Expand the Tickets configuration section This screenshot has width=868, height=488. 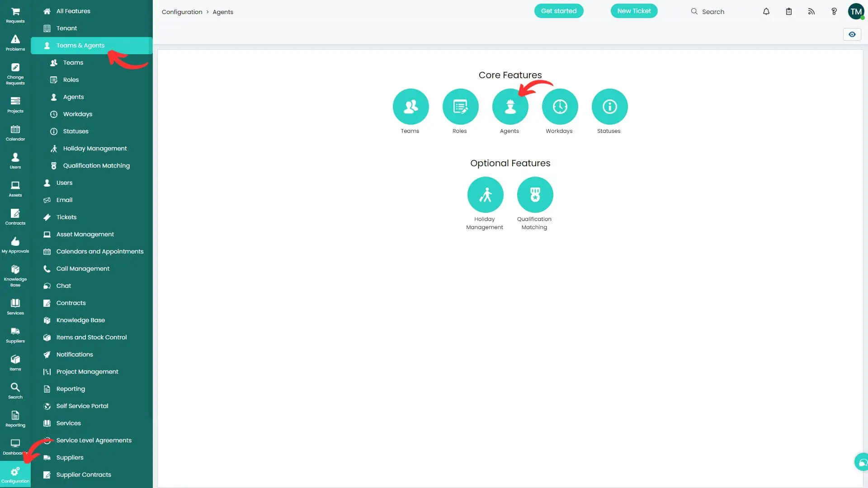pos(66,217)
